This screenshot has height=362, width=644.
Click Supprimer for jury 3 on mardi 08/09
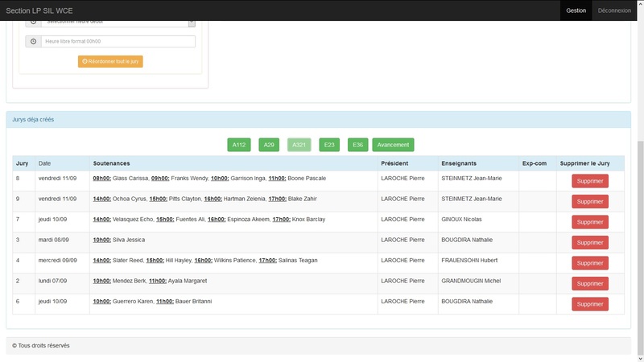(589, 243)
